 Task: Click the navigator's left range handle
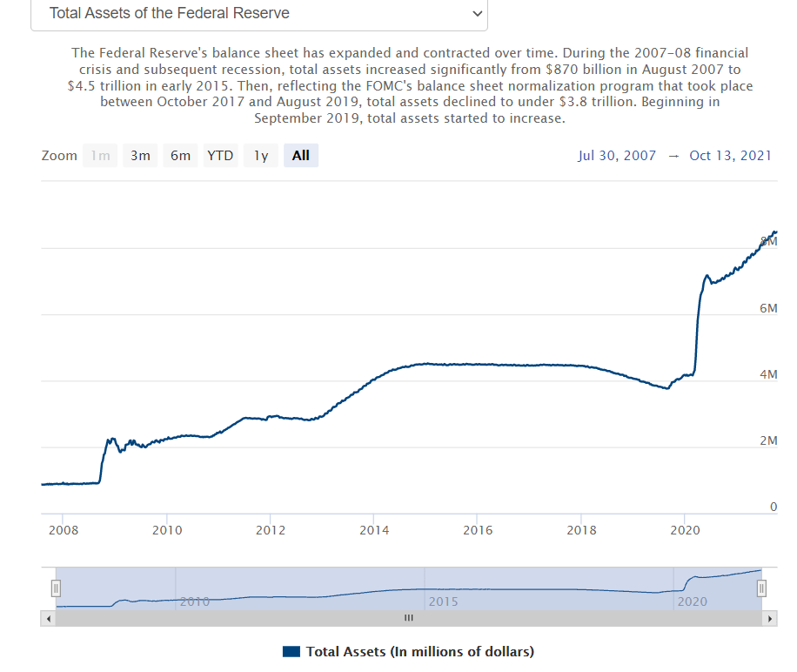coord(56,588)
